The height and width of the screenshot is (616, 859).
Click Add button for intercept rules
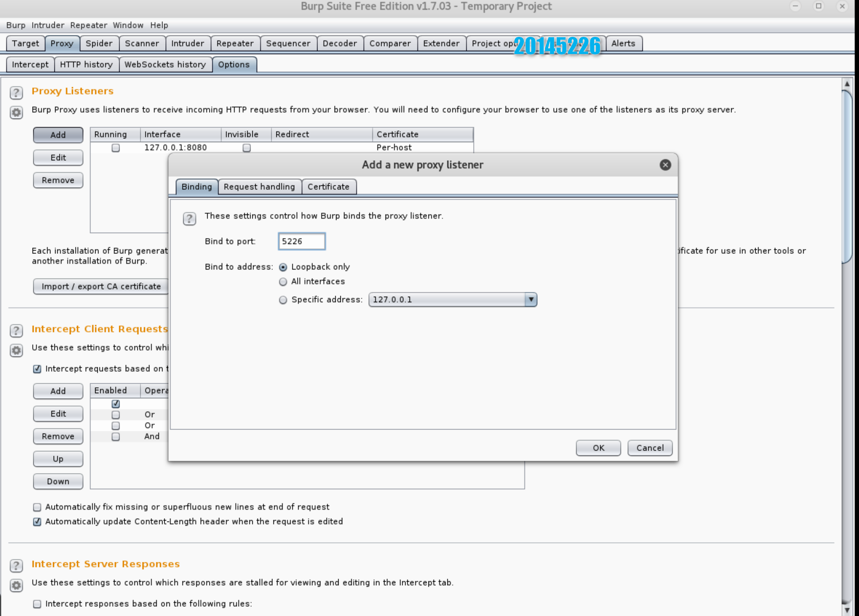coord(58,391)
